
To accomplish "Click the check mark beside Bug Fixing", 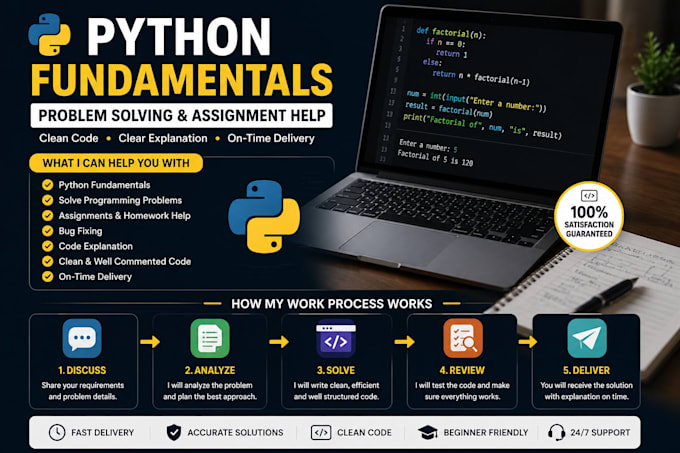I will click(47, 231).
